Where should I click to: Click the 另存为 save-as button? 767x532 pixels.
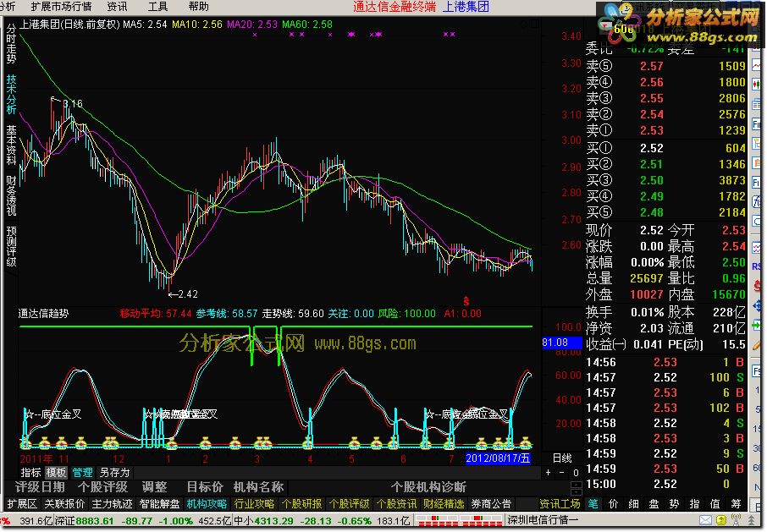[x=114, y=473]
